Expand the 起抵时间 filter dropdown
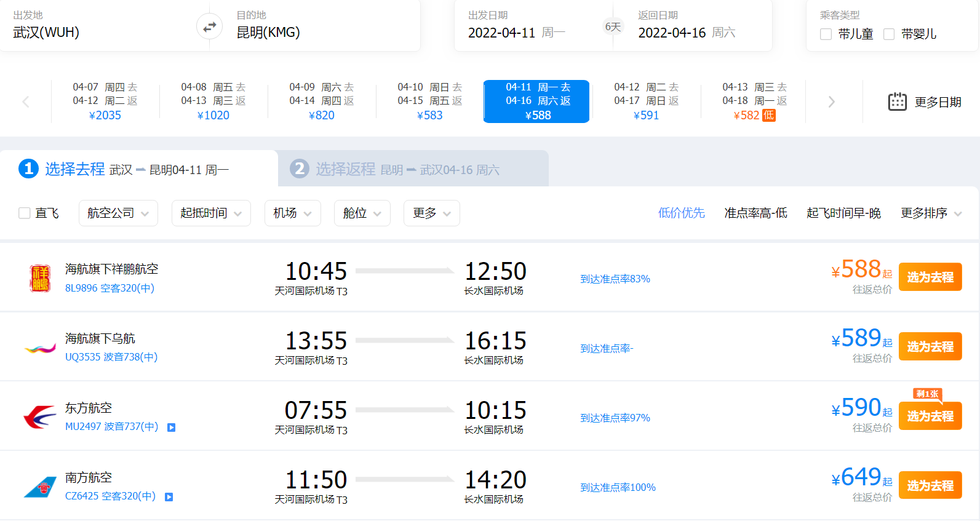980x521 pixels. click(211, 213)
